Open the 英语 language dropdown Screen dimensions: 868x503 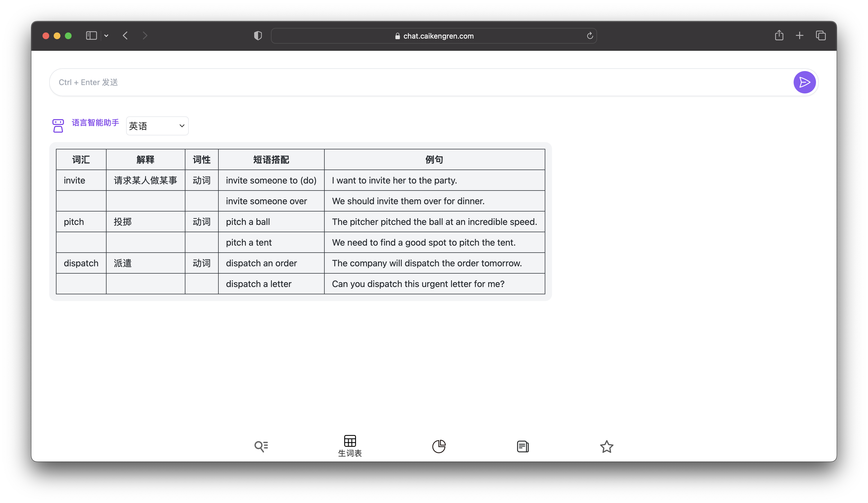(157, 126)
